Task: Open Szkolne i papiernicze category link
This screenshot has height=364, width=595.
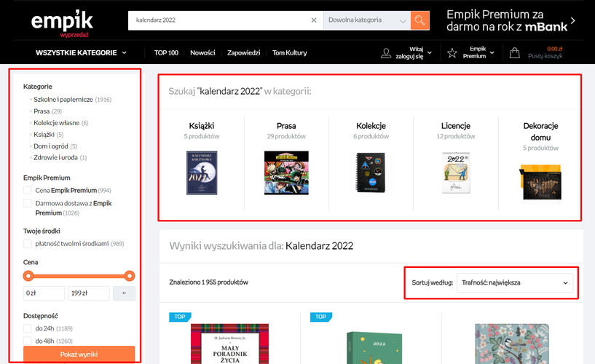Action: point(62,99)
